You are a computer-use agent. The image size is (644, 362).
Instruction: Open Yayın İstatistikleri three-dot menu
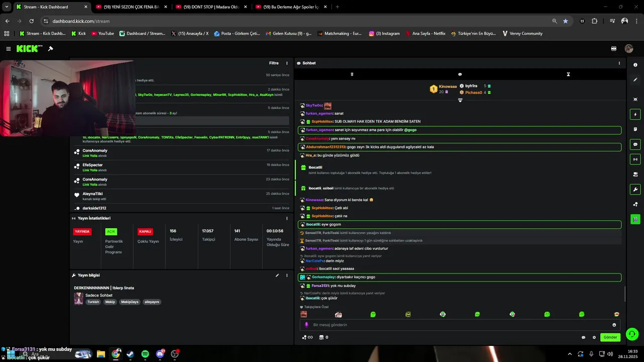(x=287, y=218)
